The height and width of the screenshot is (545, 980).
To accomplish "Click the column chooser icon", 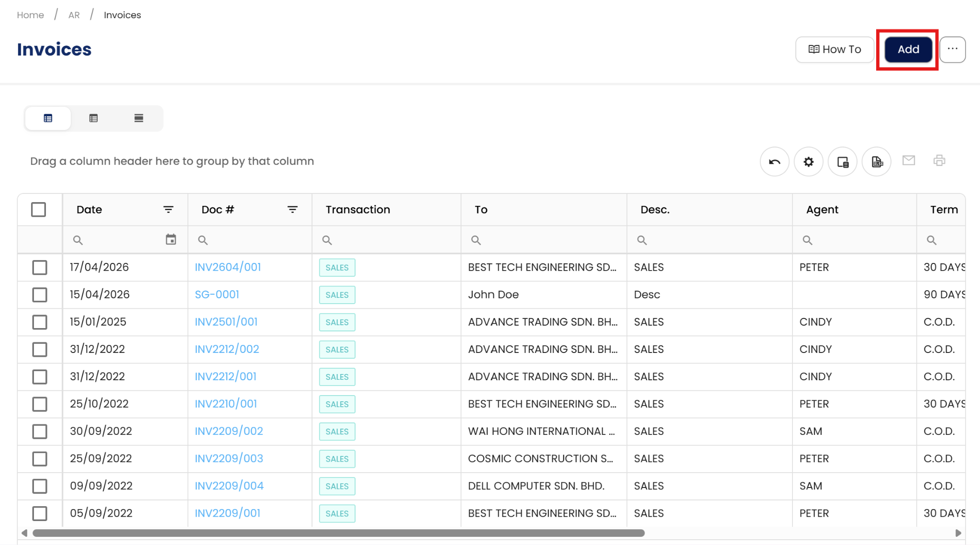I will [x=843, y=162].
